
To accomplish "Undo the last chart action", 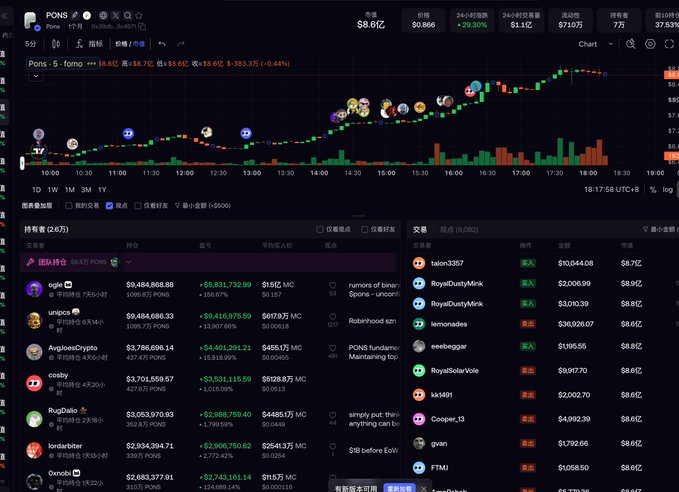I will (162, 44).
